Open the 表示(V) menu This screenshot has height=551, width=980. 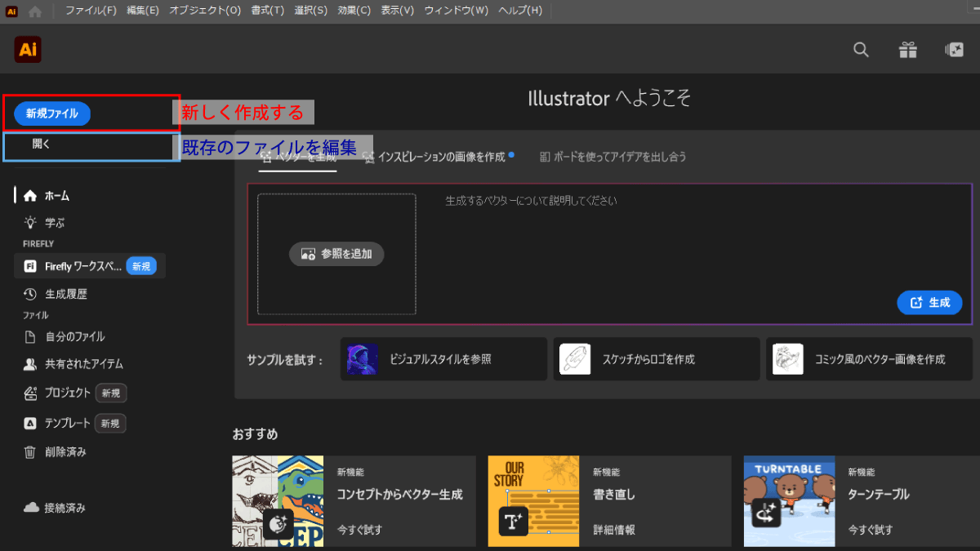tap(397, 11)
